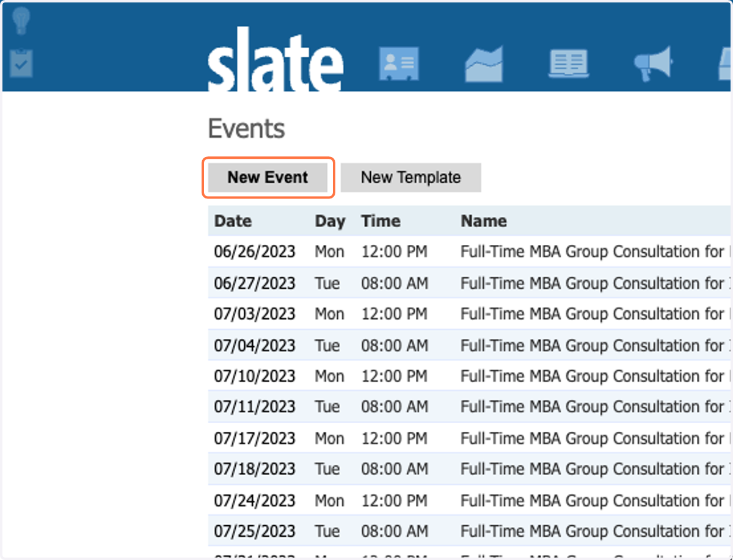Image resolution: width=733 pixels, height=560 pixels.
Task: Select date 06/27/2023
Action: (255, 283)
